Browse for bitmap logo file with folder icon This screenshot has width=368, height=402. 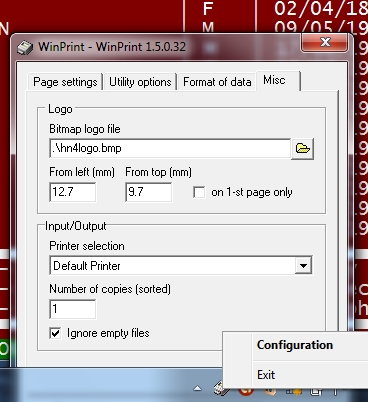tap(302, 149)
